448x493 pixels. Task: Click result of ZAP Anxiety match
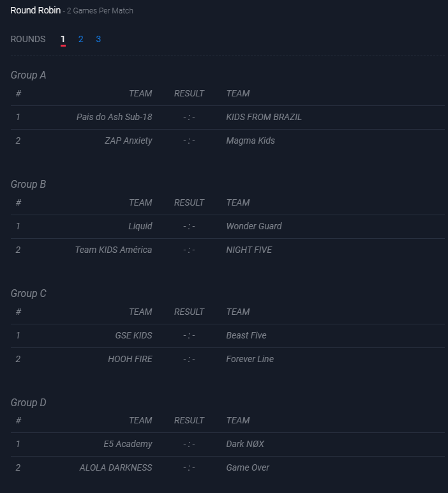pos(189,140)
